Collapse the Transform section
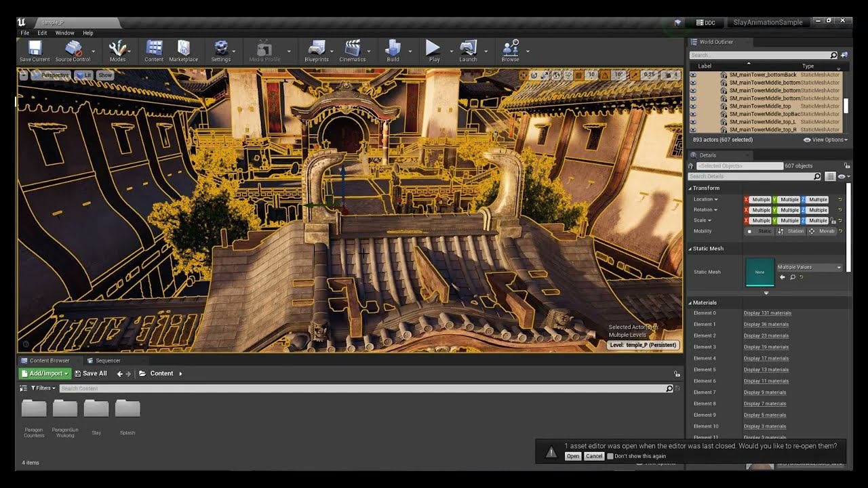 (x=705, y=188)
